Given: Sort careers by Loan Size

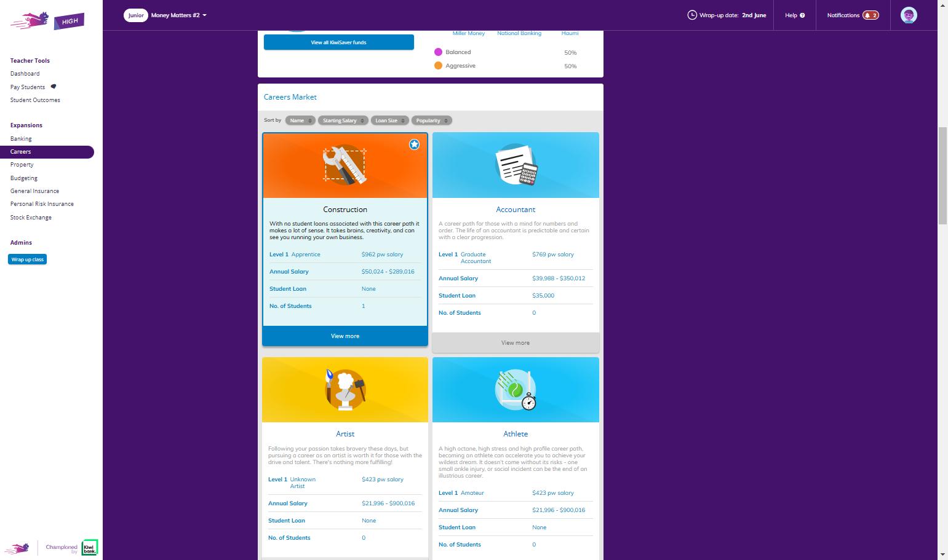Looking at the screenshot, I should 390,120.
